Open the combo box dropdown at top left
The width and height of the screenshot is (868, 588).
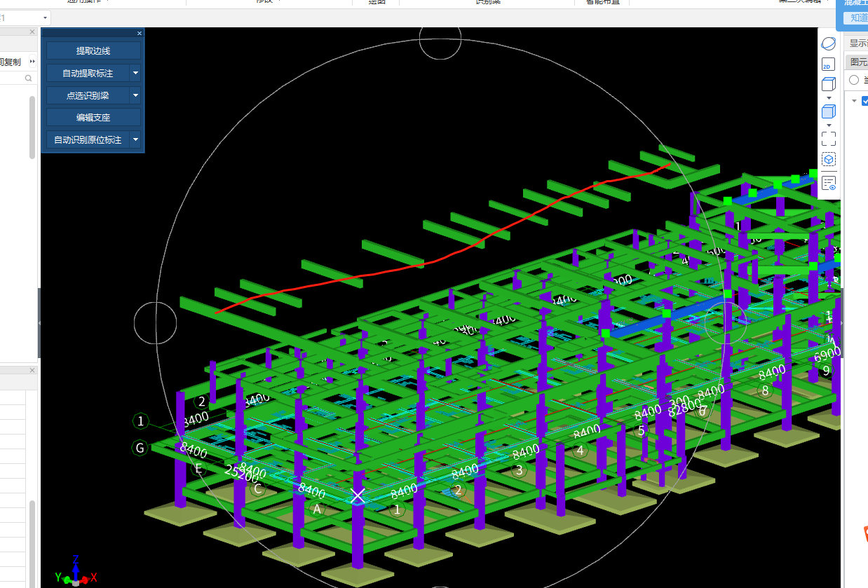pos(46,18)
